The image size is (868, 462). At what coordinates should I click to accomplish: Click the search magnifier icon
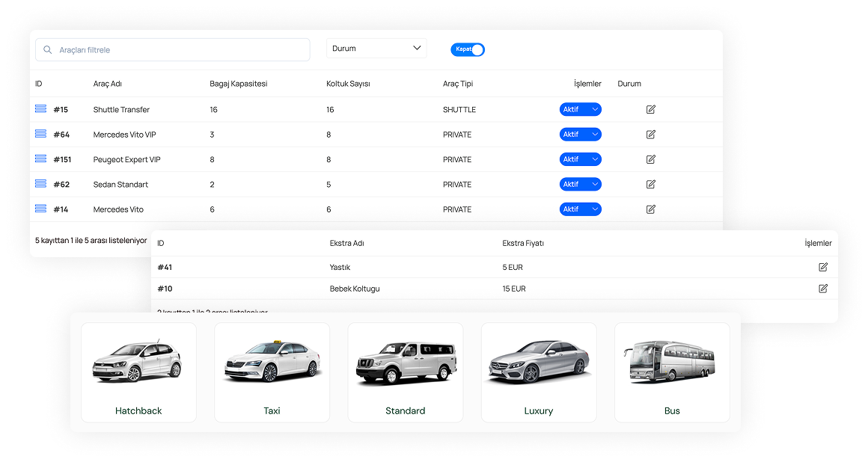[x=48, y=50]
